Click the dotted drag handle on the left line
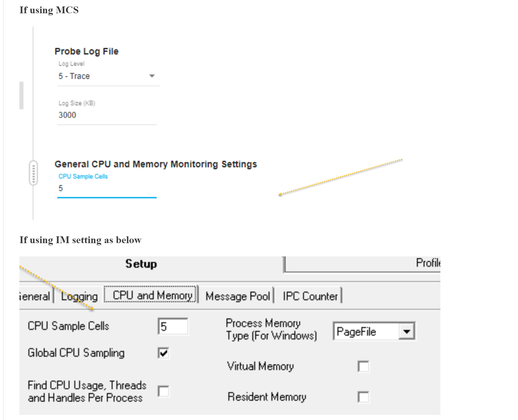This screenshot has height=420, width=518. [x=33, y=173]
